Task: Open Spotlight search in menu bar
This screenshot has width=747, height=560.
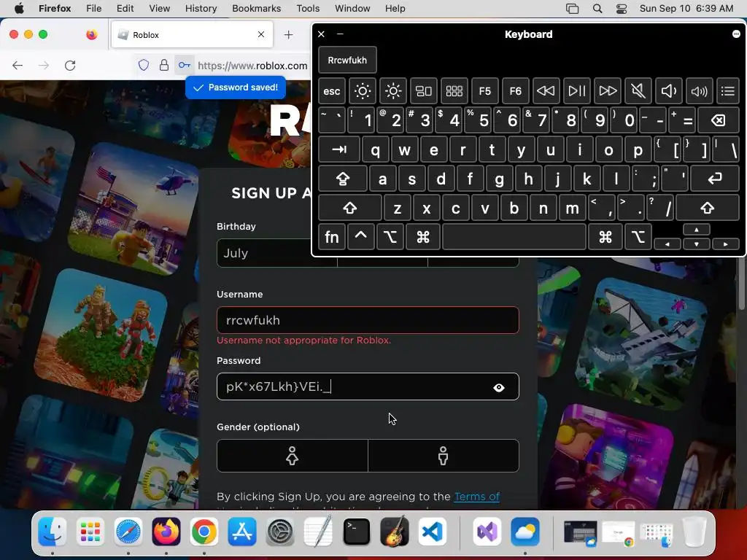Action: 597,8
